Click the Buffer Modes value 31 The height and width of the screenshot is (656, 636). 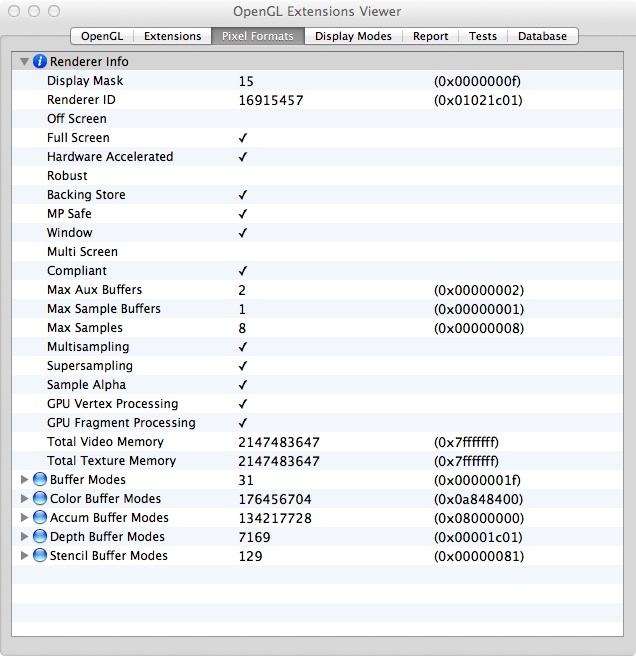pyautogui.click(x=246, y=480)
